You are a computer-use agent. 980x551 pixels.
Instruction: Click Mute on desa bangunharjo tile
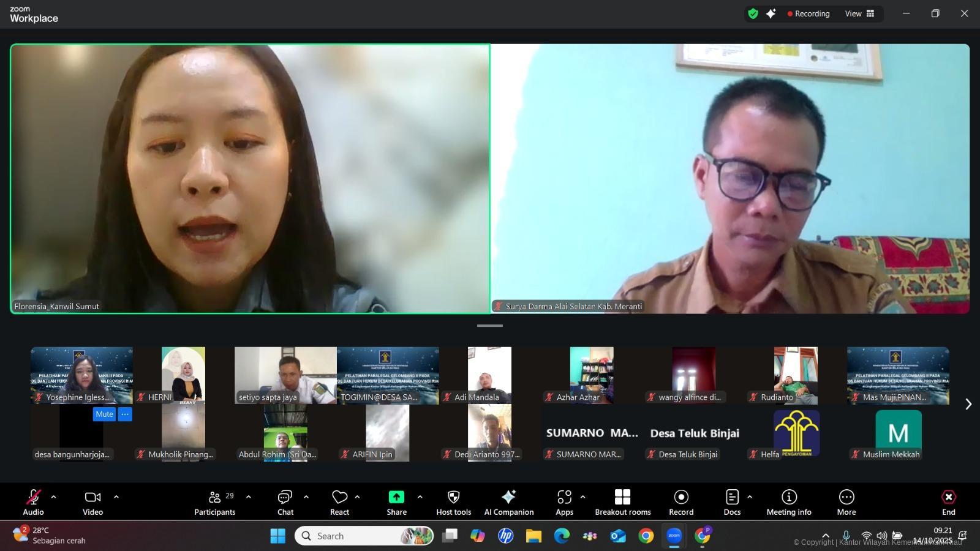click(x=104, y=414)
